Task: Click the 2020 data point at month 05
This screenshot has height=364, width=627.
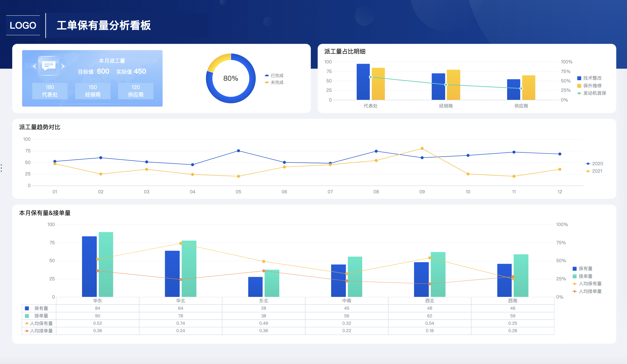Action: pyautogui.click(x=238, y=151)
